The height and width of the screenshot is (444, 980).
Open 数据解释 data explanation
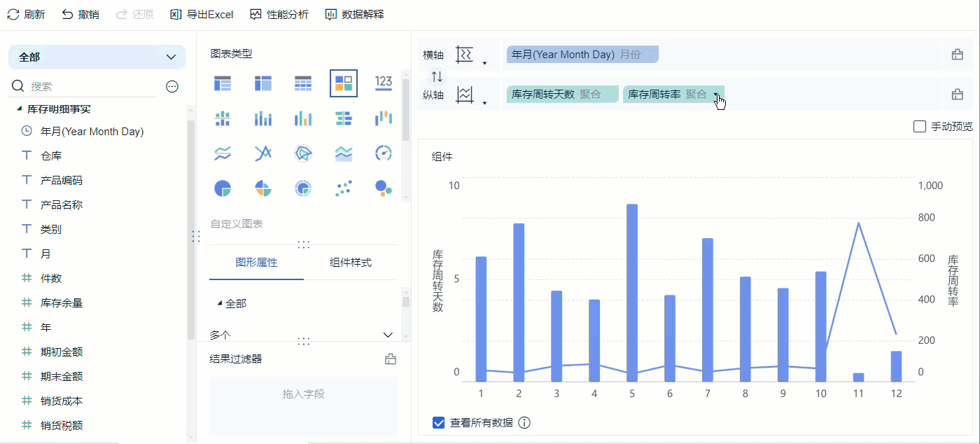click(355, 14)
